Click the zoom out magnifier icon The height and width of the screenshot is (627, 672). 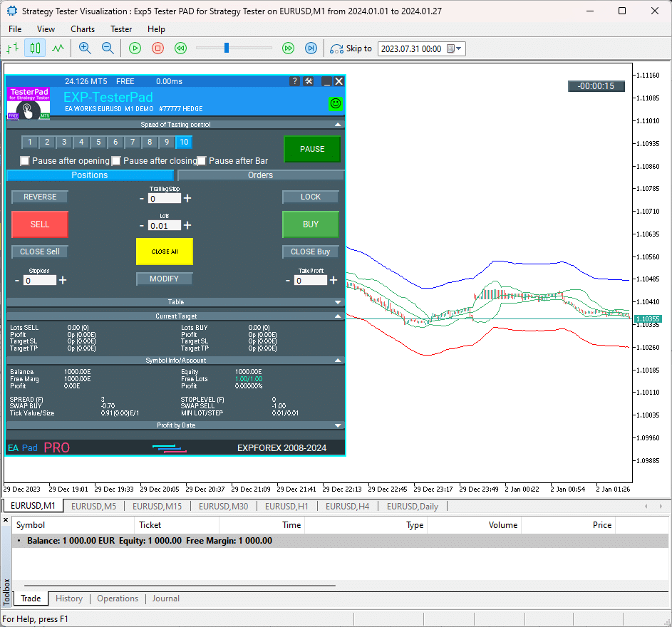point(108,48)
